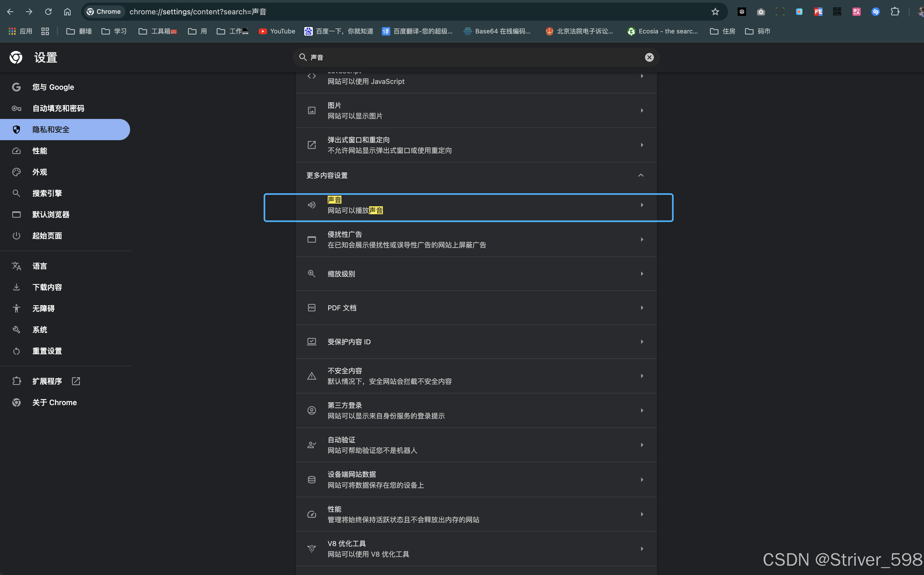
Task: Select 自动填充和密码 in the sidebar
Action: (58, 108)
